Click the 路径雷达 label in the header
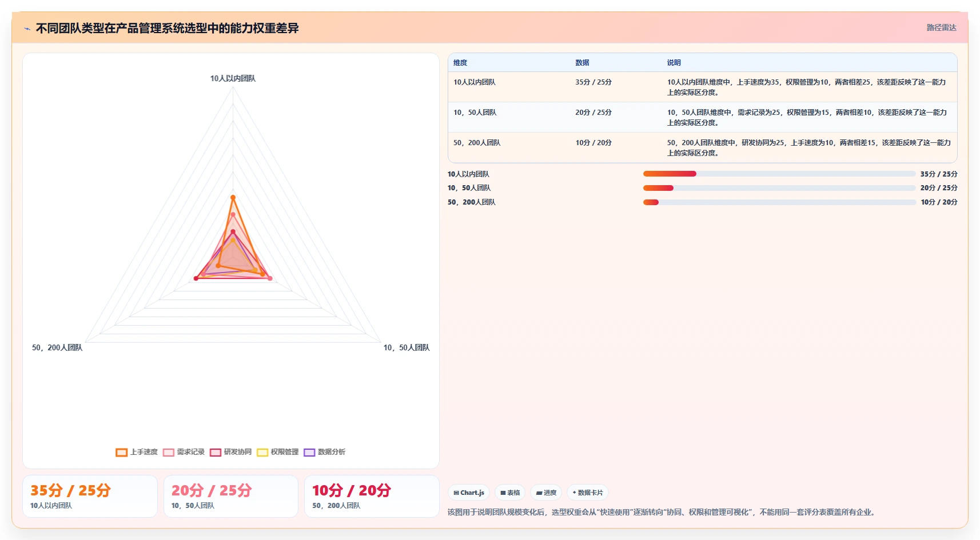The height and width of the screenshot is (540, 980). tap(941, 27)
